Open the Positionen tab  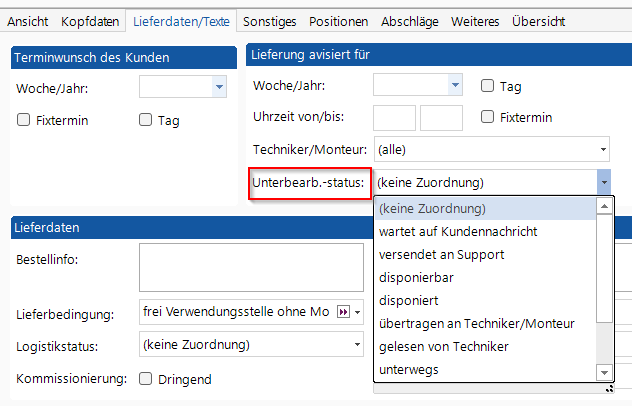click(x=338, y=21)
